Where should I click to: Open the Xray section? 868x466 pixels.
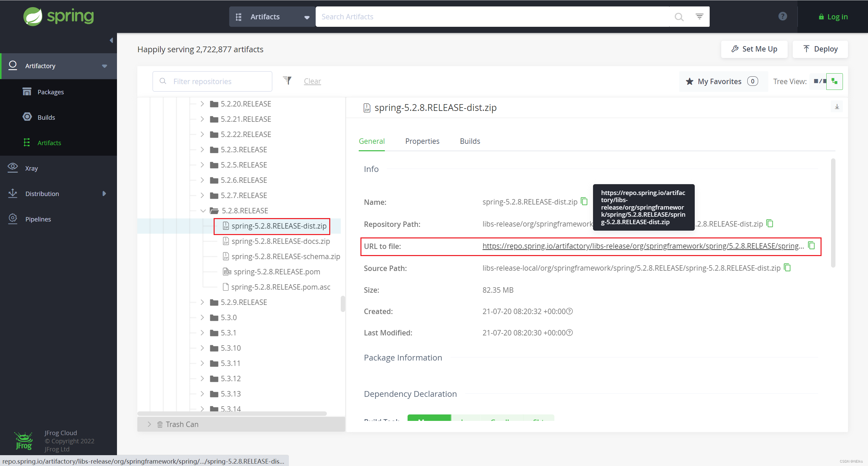click(31, 168)
